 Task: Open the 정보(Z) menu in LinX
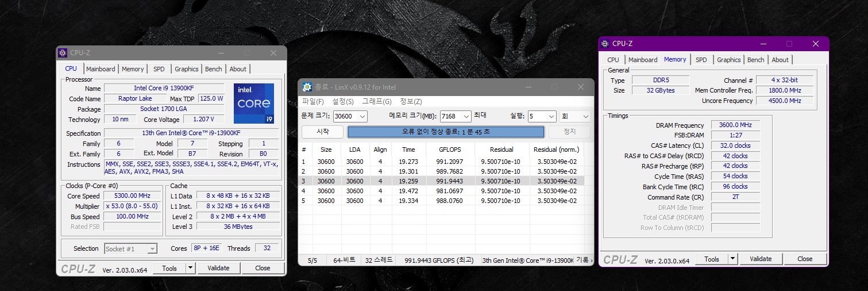(x=410, y=101)
